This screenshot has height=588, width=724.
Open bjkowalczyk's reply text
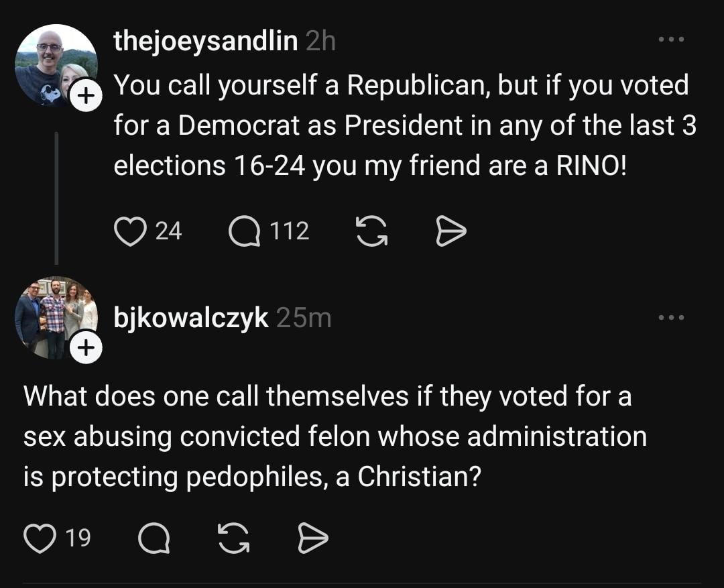click(x=335, y=436)
